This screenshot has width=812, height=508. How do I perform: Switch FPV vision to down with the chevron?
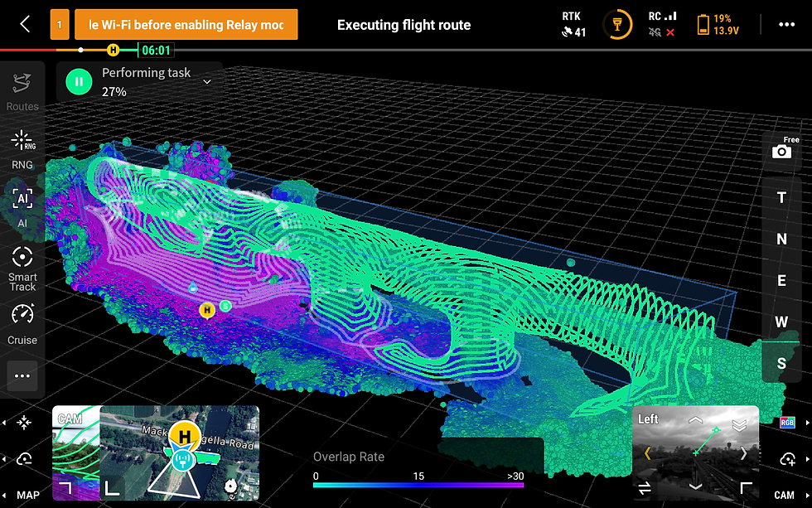[695, 486]
